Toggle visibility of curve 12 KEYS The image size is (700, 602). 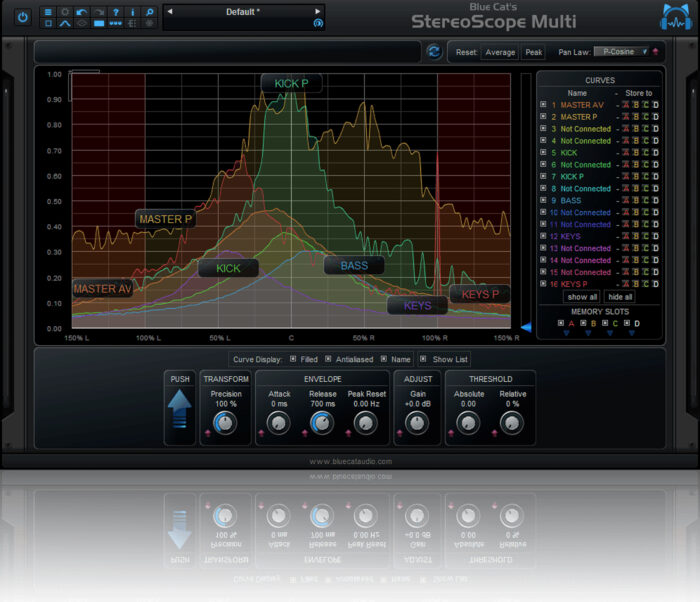click(543, 236)
